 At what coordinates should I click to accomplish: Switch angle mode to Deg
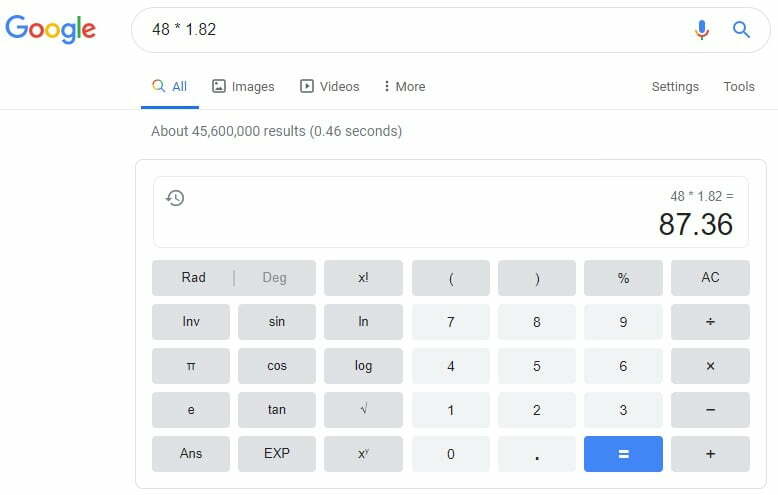[274, 278]
